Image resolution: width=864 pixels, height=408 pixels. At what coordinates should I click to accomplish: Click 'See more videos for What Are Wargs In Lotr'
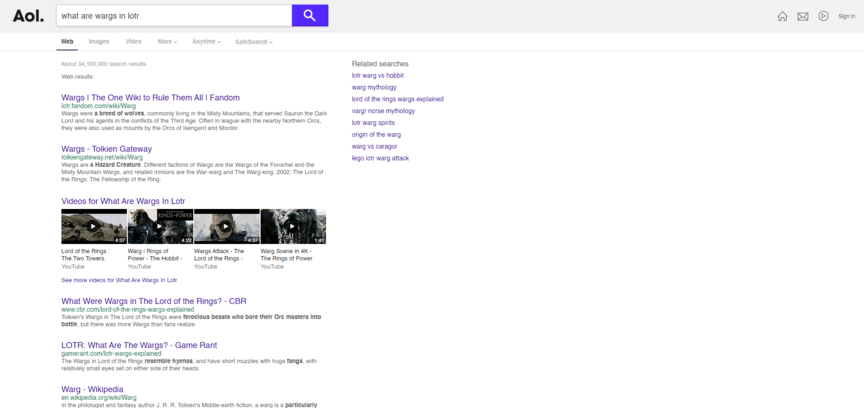(119, 280)
